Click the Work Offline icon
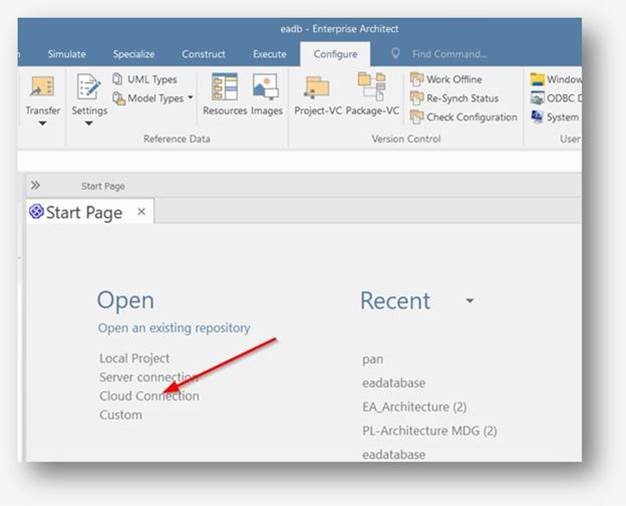 (416, 79)
